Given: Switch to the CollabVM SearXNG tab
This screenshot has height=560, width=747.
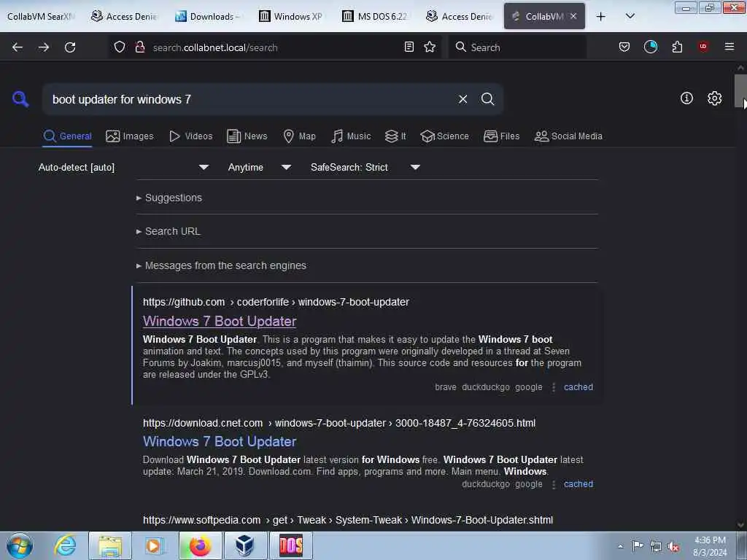Looking at the screenshot, I should point(41,16).
